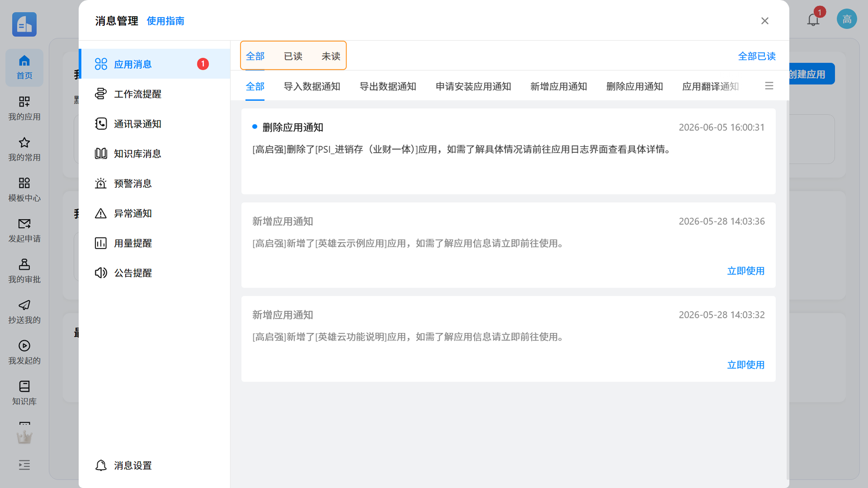Click the timestamp 2026-06-05 16:00:31
The height and width of the screenshot is (488, 868).
(722, 127)
